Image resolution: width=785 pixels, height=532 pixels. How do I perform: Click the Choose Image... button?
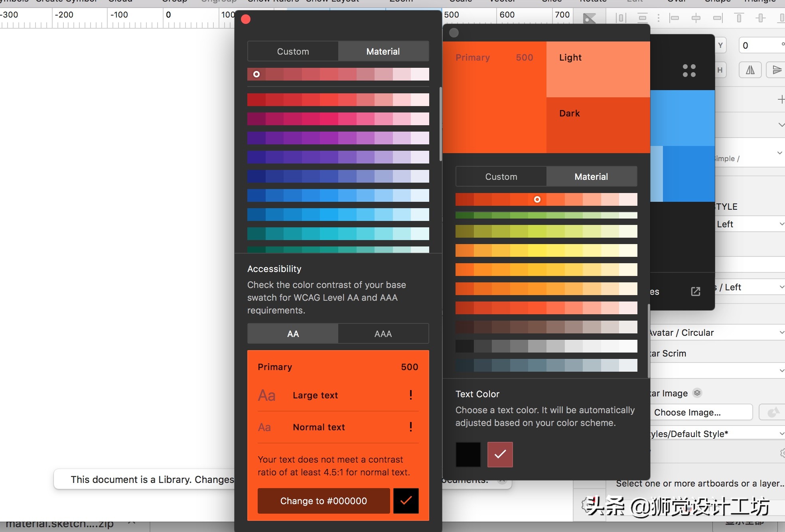click(x=701, y=412)
